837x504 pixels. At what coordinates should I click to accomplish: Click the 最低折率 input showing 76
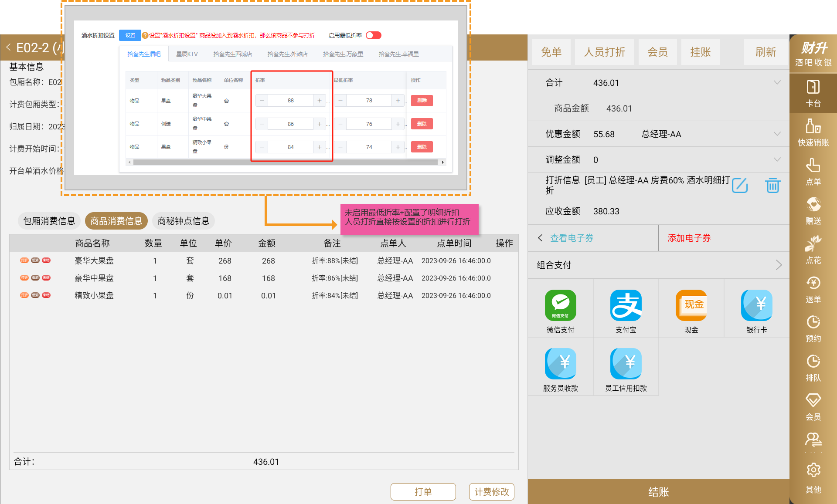(369, 124)
